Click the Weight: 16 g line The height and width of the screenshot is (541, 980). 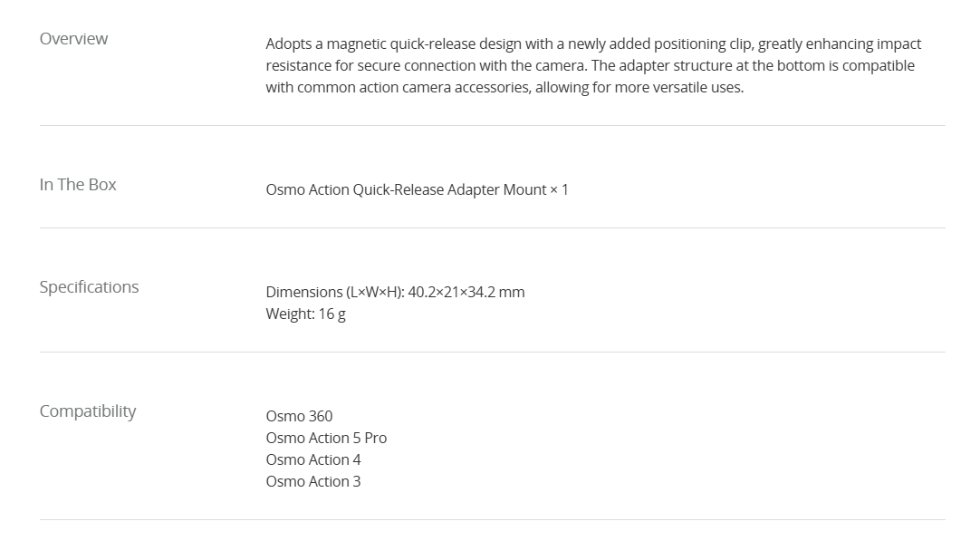[305, 314]
